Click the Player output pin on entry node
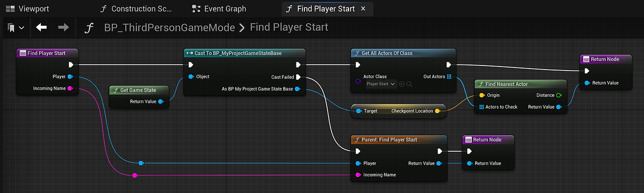 pyautogui.click(x=70, y=77)
